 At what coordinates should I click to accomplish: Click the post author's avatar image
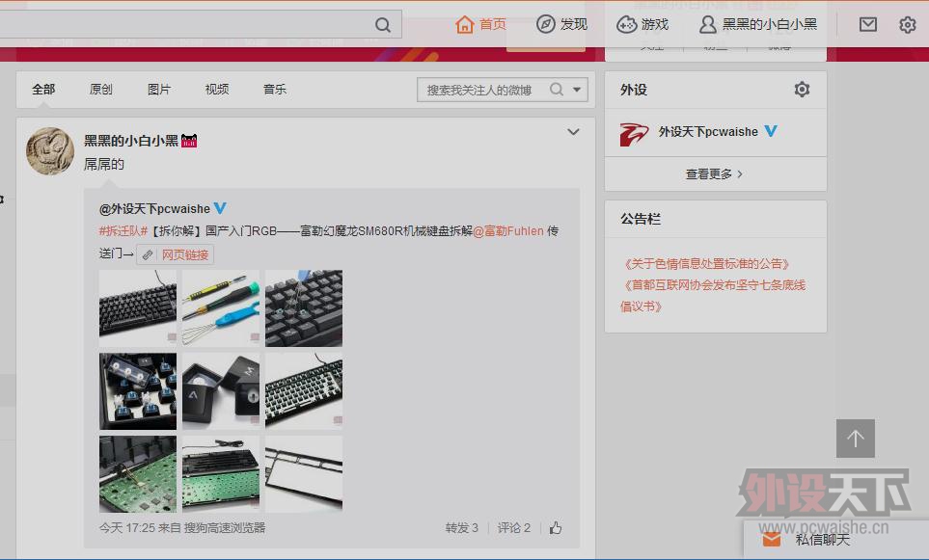50,151
